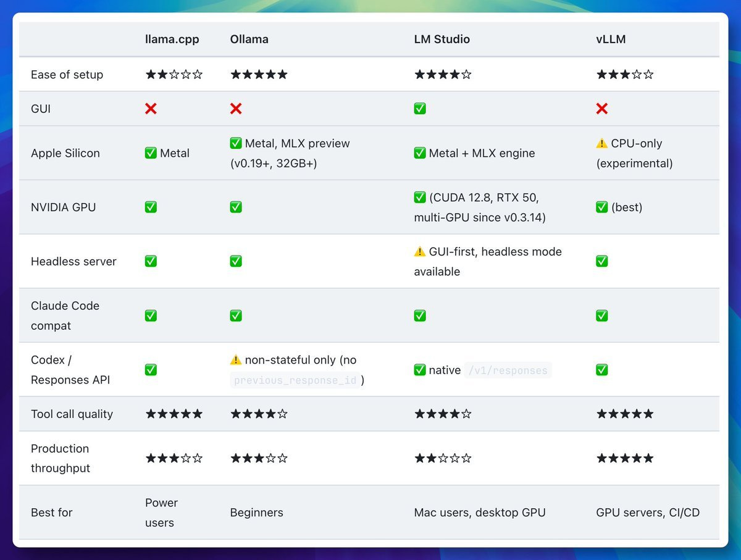Click the red X in vLLM GUI cell
The width and height of the screenshot is (741, 560).
(602, 109)
